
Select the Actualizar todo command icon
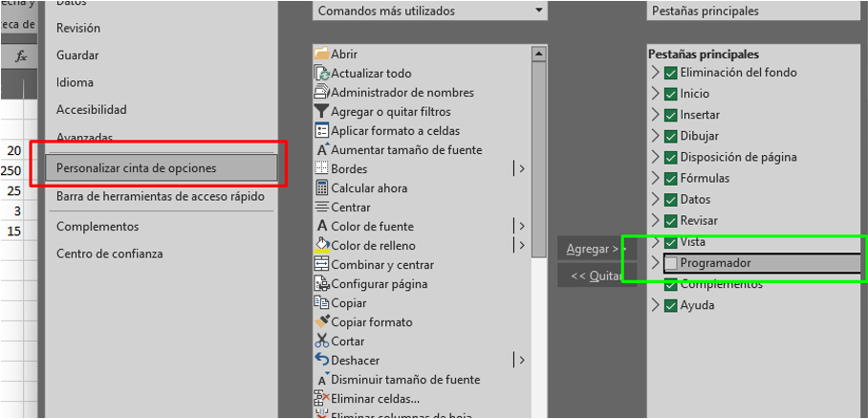point(322,74)
